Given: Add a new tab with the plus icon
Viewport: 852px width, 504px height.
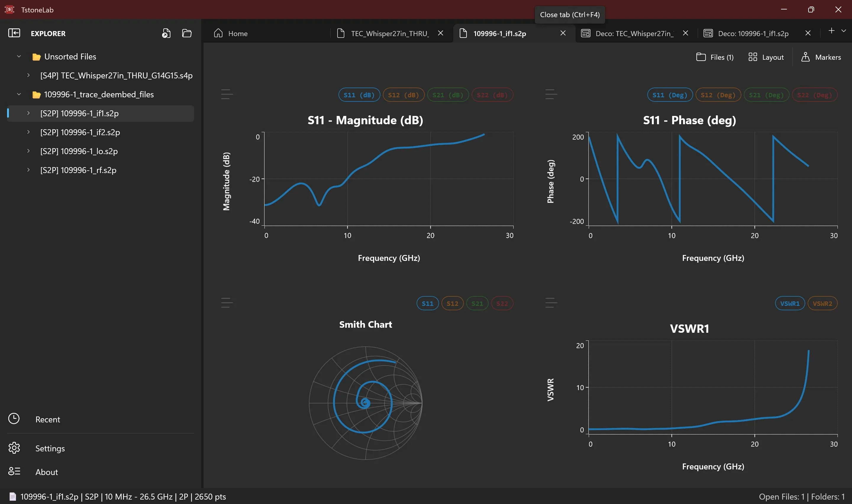Looking at the screenshot, I should coord(831,31).
